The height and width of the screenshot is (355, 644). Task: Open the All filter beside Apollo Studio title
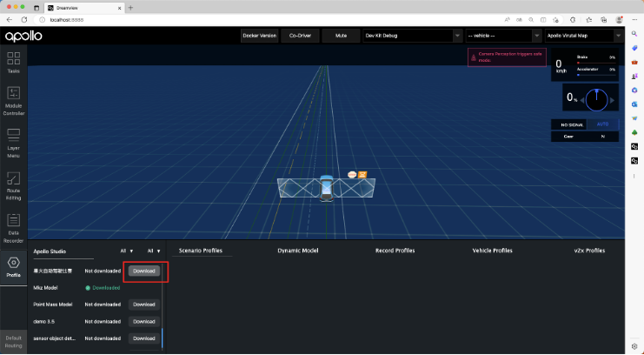point(127,251)
